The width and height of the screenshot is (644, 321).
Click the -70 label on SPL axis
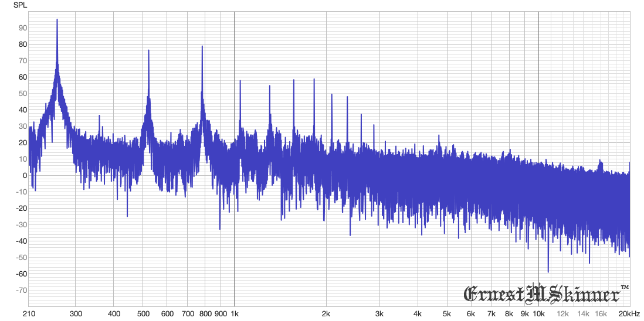[22, 291]
